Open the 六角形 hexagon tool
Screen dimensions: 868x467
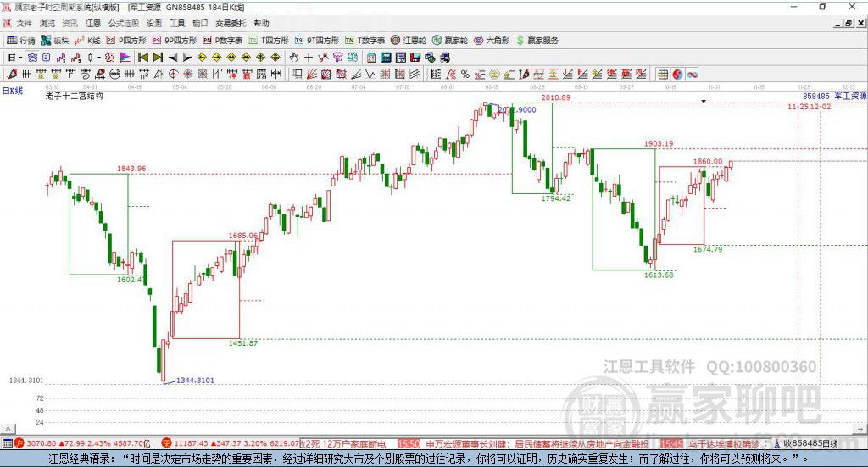point(492,41)
